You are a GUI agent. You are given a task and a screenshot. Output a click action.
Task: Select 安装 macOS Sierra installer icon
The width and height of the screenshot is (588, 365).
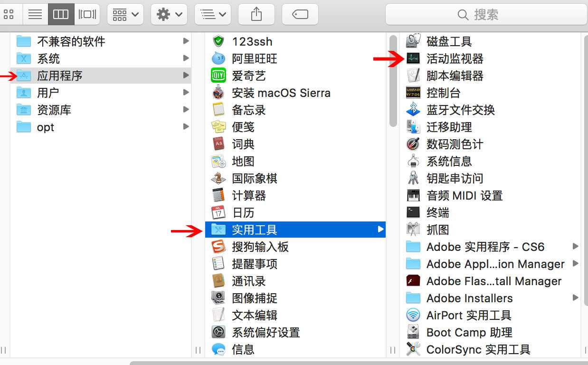point(218,93)
